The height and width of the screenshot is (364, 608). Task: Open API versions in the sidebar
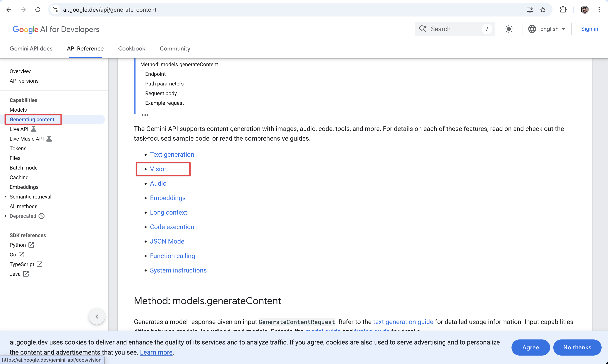[x=24, y=81]
